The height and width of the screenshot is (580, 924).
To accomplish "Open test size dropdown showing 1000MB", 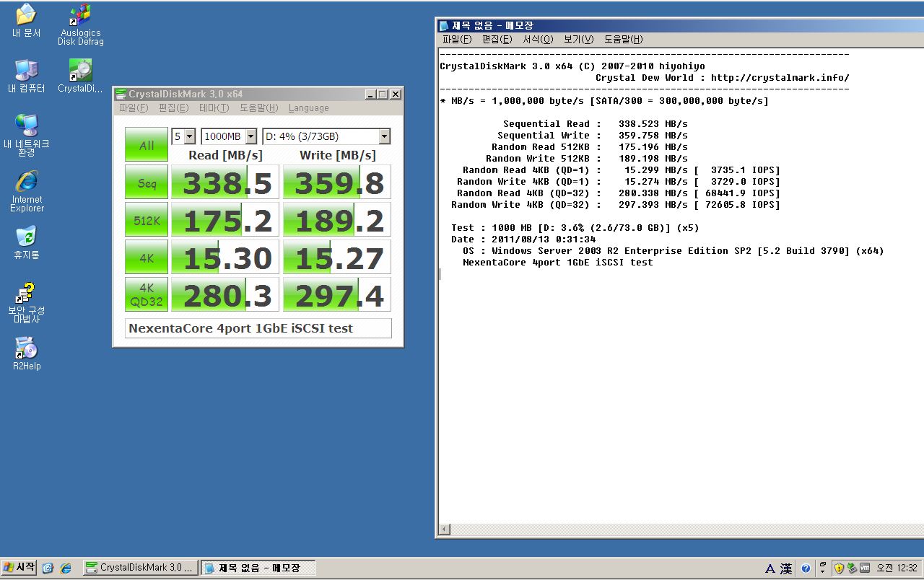I will (229, 136).
